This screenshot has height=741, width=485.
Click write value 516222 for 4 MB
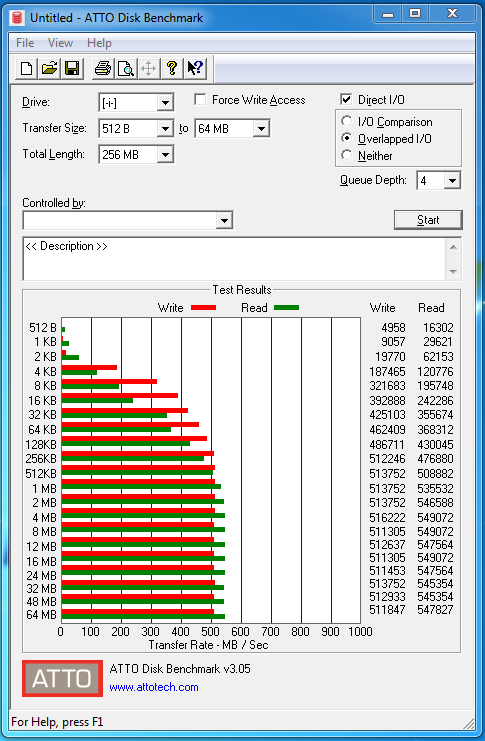[387, 517]
